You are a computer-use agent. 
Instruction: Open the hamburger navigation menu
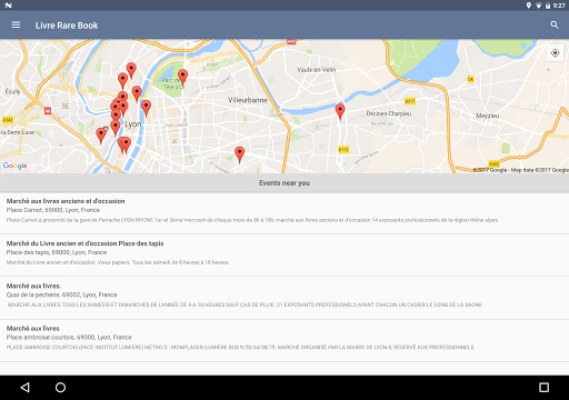(x=16, y=25)
